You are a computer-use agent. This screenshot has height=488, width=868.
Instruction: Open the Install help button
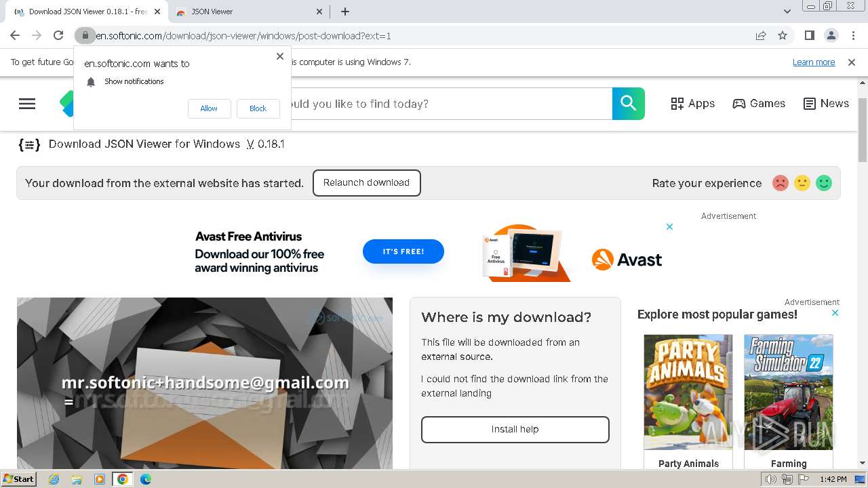(x=515, y=430)
